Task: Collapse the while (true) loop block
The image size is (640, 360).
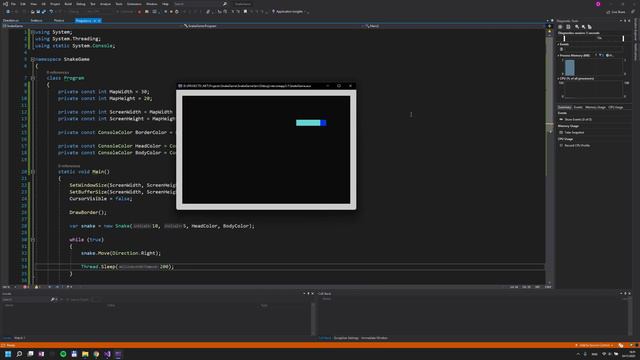Action: coord(33,240)
